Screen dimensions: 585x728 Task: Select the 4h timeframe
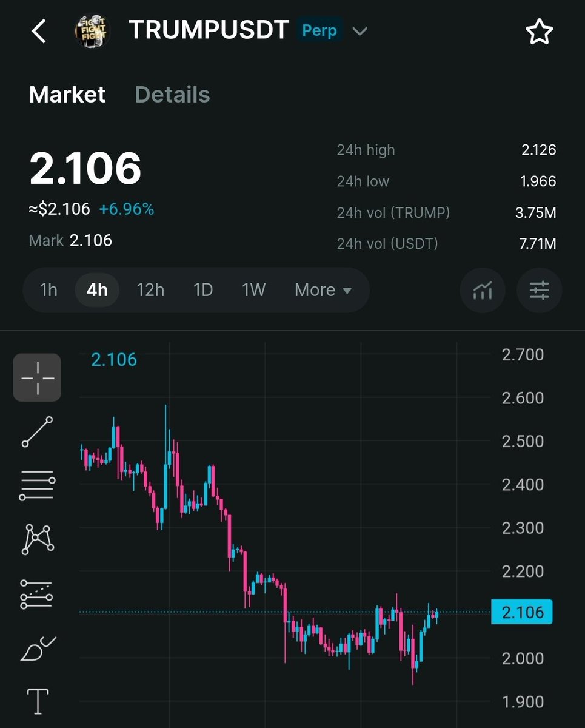click(x=97, y=290)
